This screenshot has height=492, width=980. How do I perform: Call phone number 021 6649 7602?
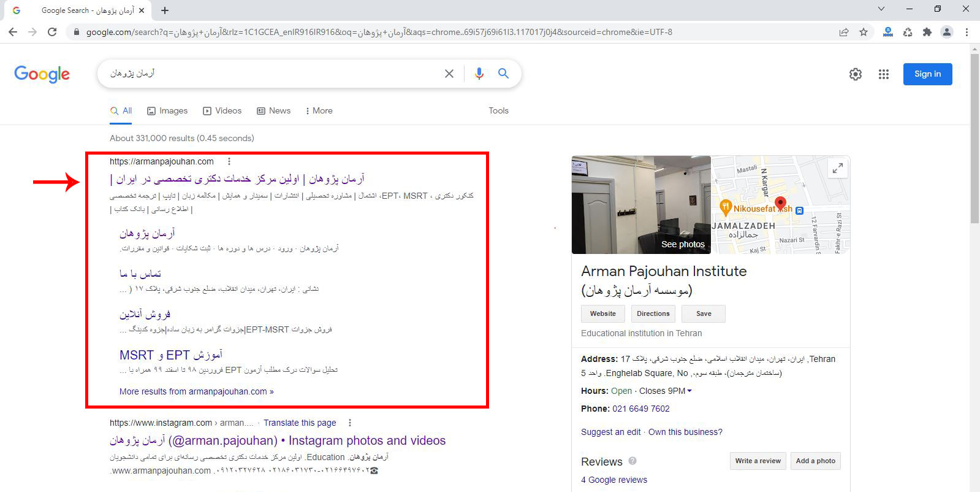(x=641, y=409)
